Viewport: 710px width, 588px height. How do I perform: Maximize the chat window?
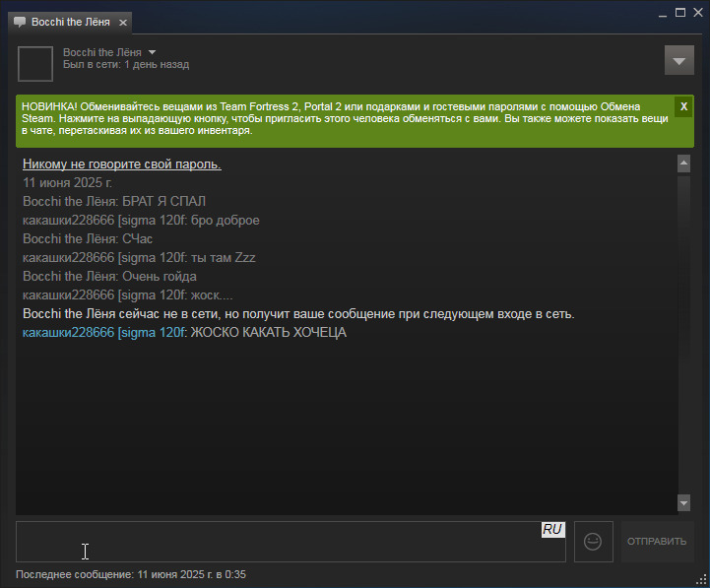(x=680, y=13)
